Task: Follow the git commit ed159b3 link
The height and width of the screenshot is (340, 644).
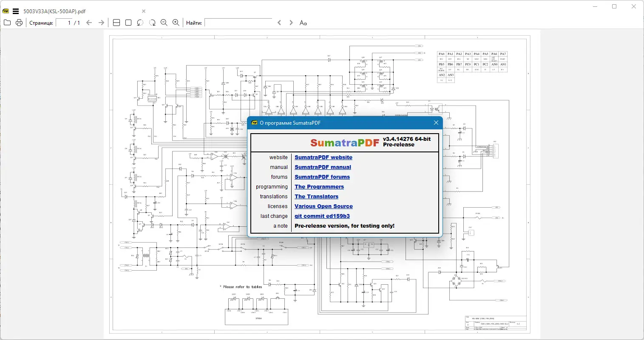Action: (322, 216)
